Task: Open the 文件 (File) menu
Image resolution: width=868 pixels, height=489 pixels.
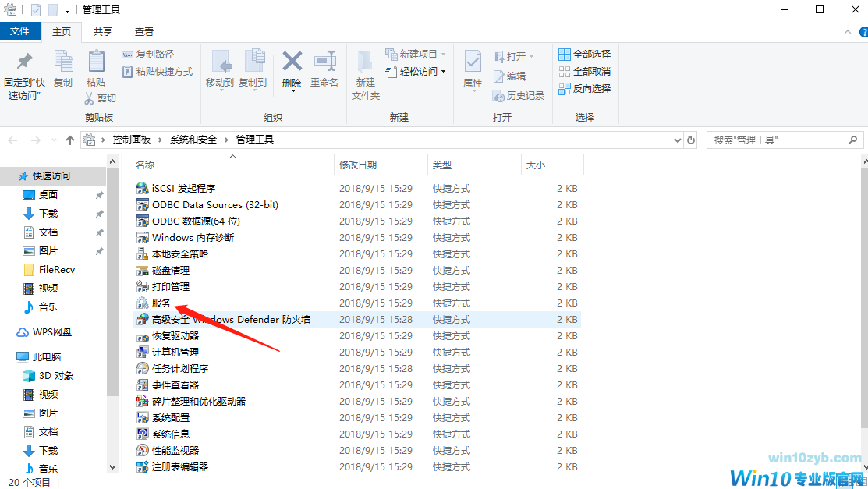Action: 21,31
